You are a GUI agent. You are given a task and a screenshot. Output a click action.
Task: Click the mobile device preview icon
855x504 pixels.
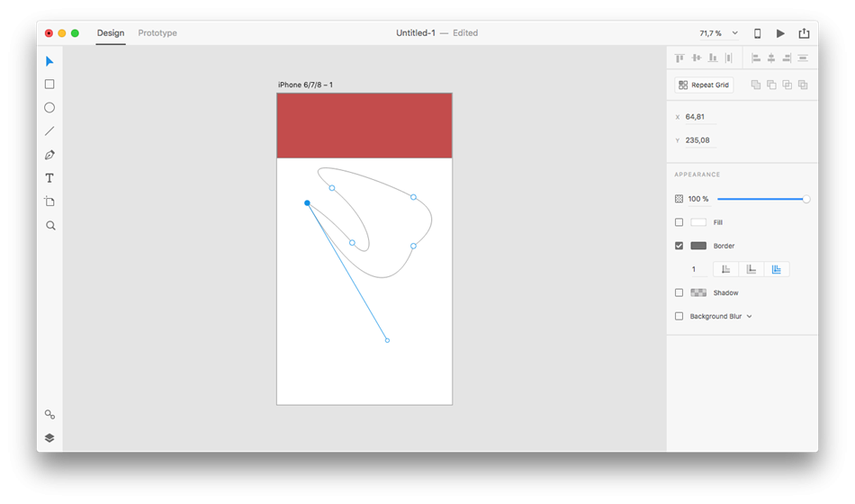pos(758,33)
